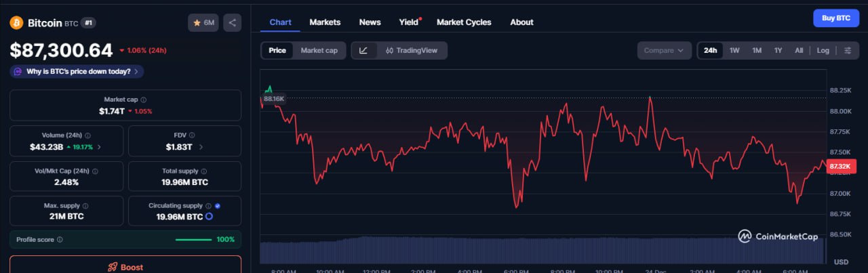
Task: Open the Compare dropdown
Action: (x=664, y=50)
